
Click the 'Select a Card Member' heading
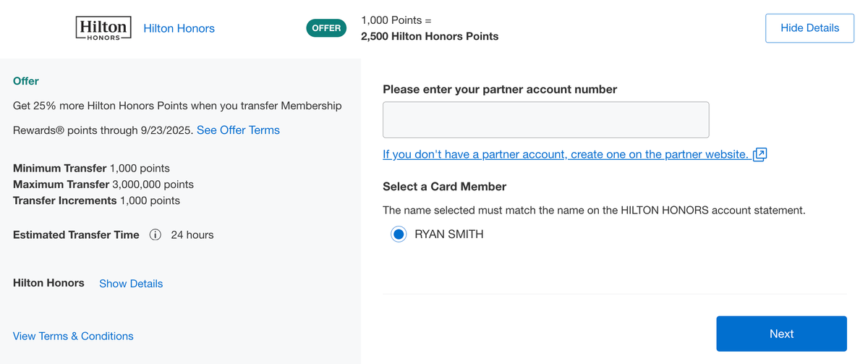pyautogui.click(x=445, y=187)
